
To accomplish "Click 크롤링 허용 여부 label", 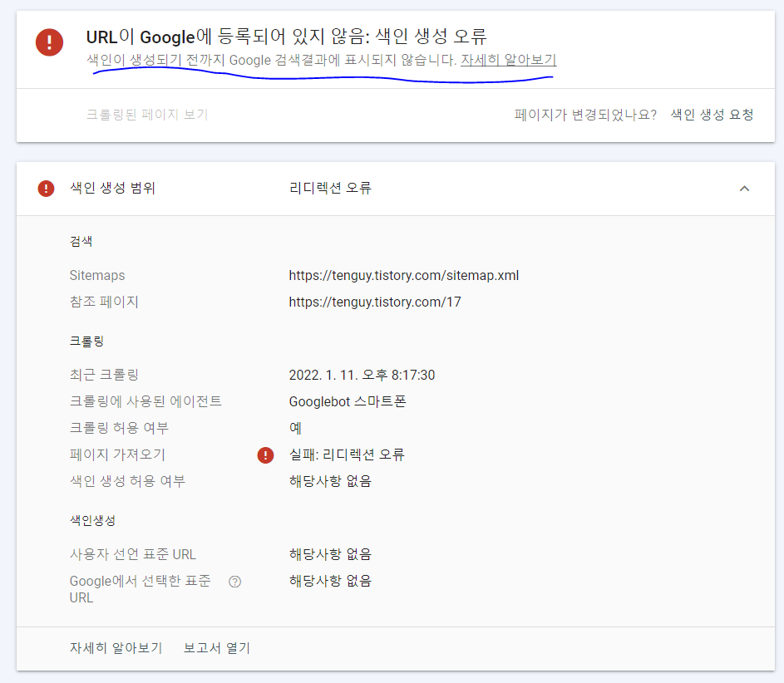I will tap(119, 428).
